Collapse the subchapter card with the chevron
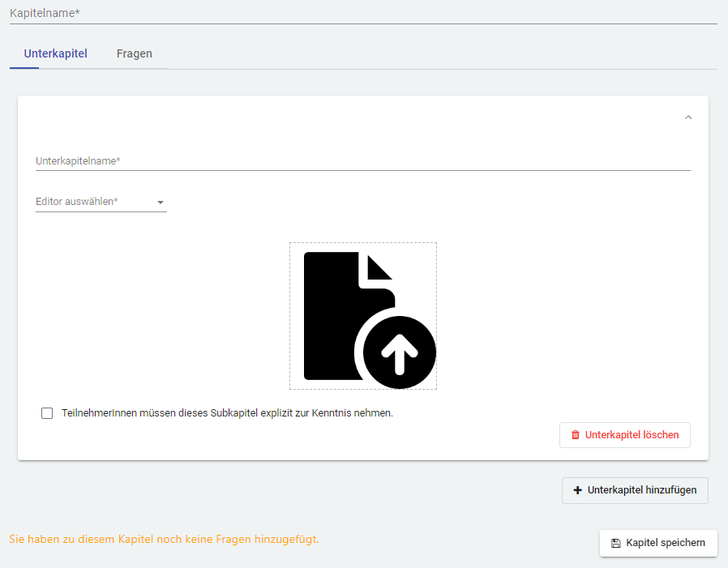The height and width of the screenshot is (568, 728). [x=688, y=117]
